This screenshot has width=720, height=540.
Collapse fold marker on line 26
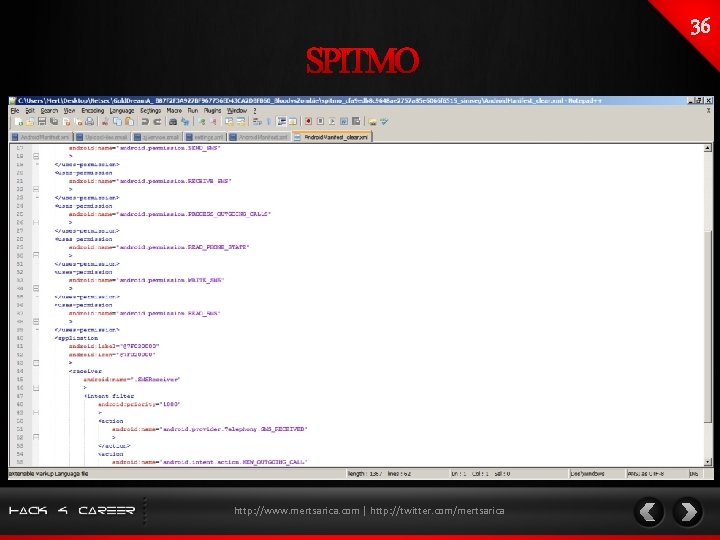36,222
